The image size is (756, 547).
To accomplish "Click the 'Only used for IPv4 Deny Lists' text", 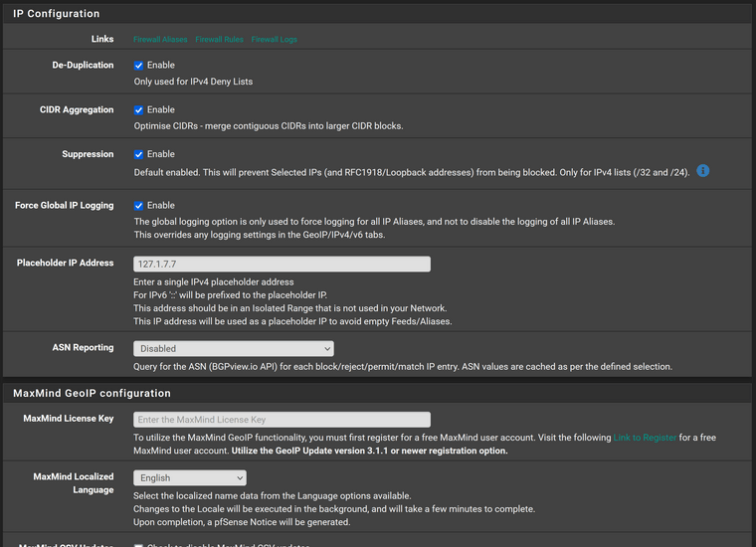I will (x=193, y=82).
